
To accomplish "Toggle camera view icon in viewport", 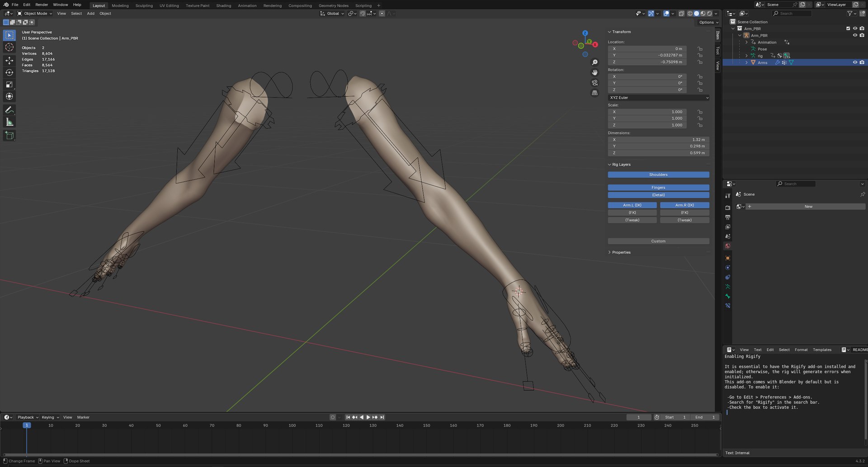I will 595,83.
